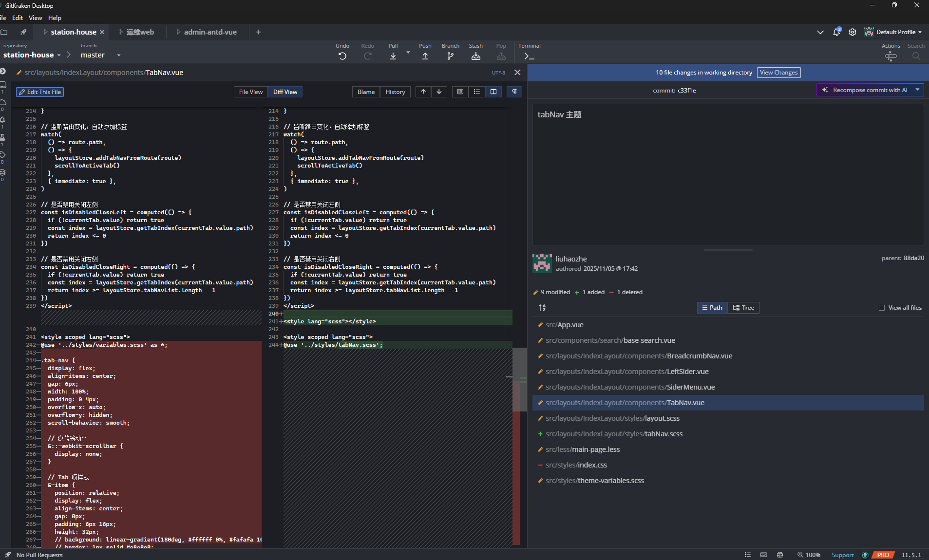Switch file list to Tree view
The image size is (929, 560).
743,308
